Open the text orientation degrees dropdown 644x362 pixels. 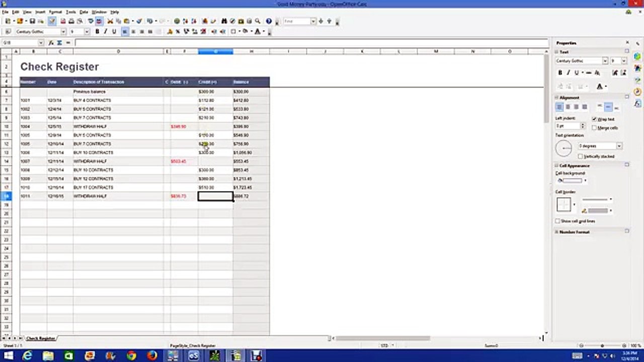point(619,146)
